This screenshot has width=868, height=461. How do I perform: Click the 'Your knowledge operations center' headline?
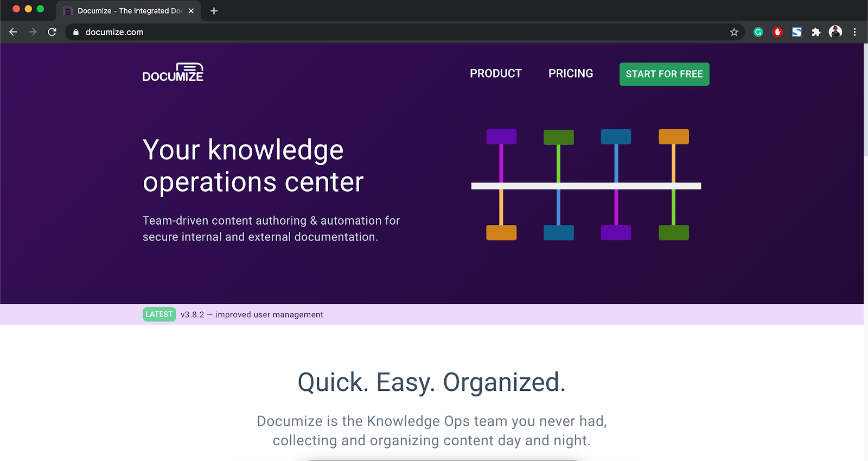click(253, 166)
